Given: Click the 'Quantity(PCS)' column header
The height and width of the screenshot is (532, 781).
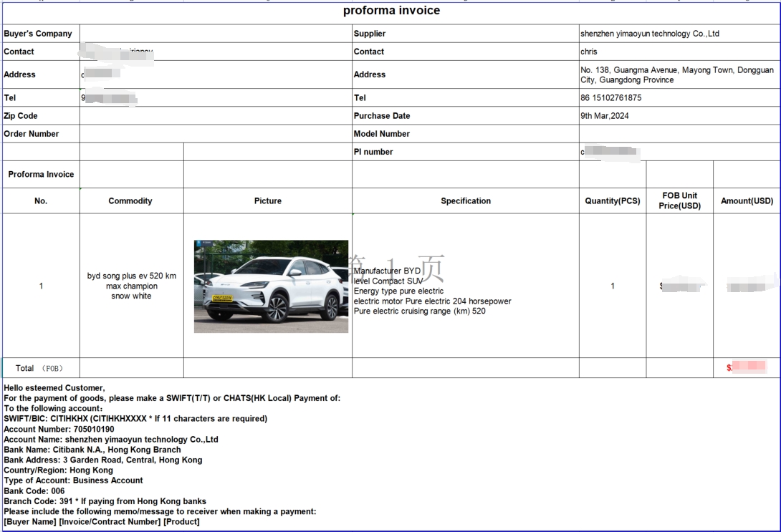Looking at the screenshot, I should pos(613,201).
